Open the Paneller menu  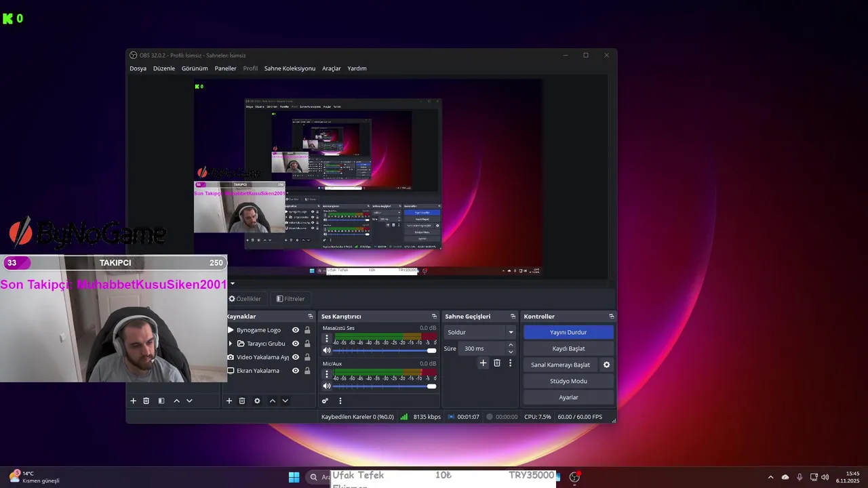click(x=226, y=68)
